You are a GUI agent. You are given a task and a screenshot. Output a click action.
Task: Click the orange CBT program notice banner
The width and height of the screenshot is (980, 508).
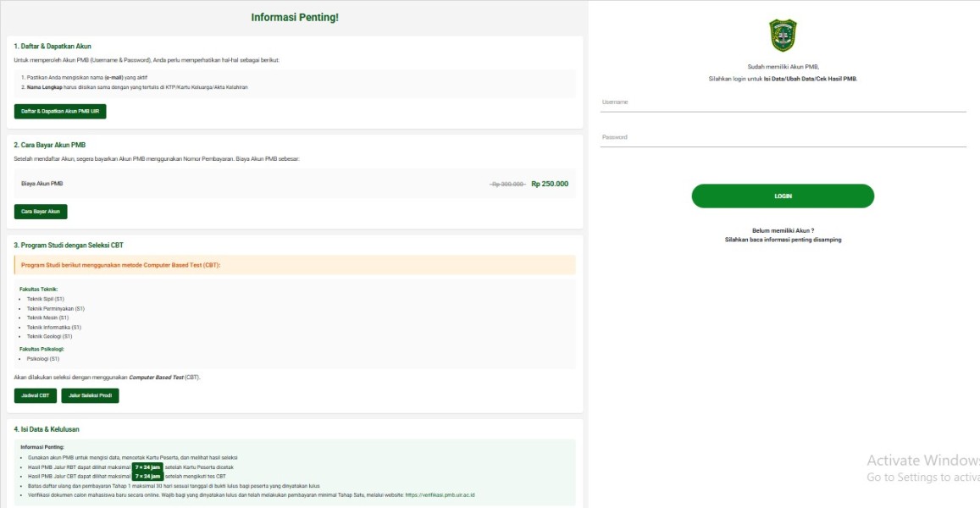coord(294,265)
